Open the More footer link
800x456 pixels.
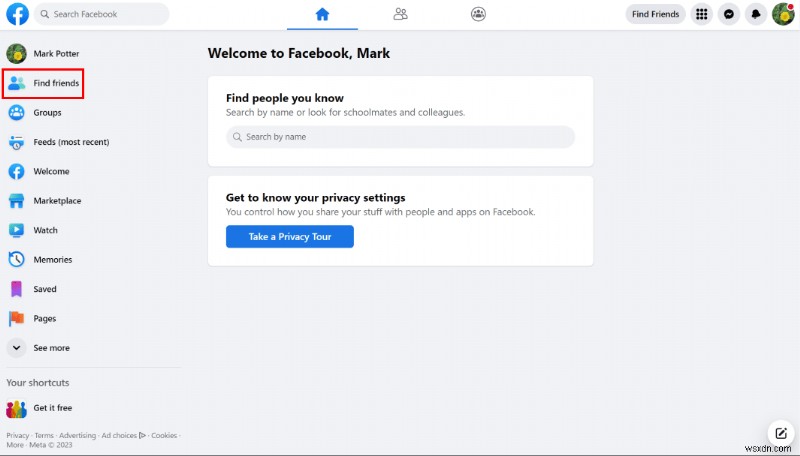pyautogui.click(x=15, y=445)
